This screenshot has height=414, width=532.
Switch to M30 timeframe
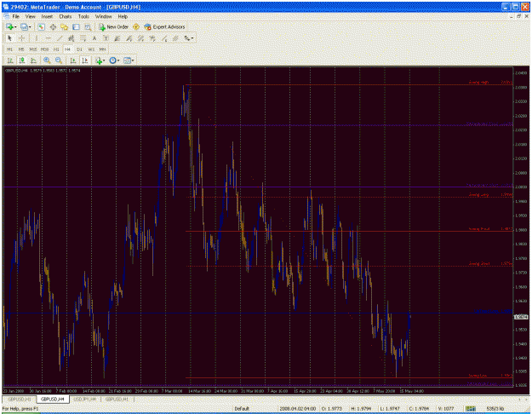click(44, 49)
